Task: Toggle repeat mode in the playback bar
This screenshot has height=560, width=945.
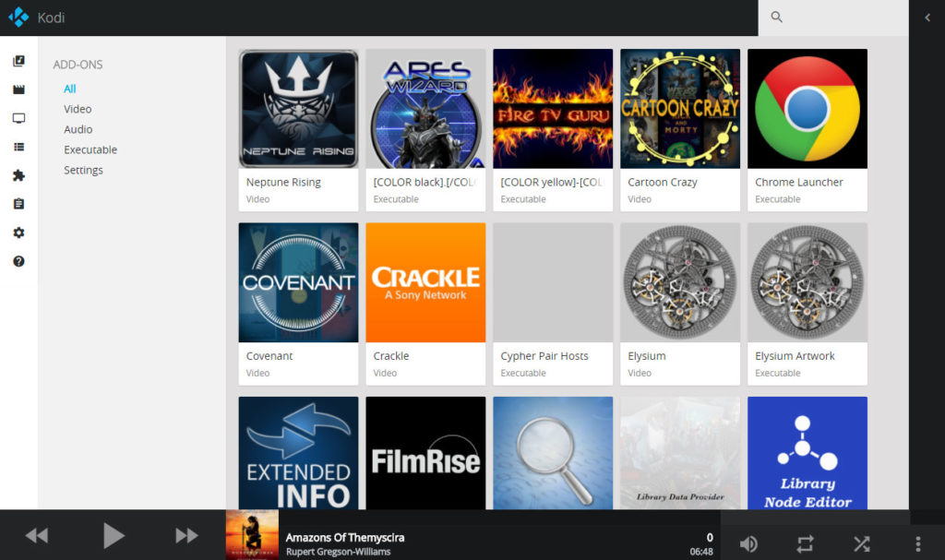Action: click(x=805, y=544)
